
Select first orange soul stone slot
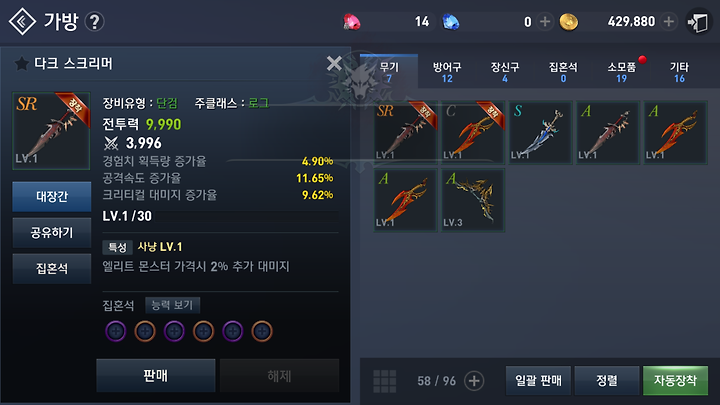point(145,331)
